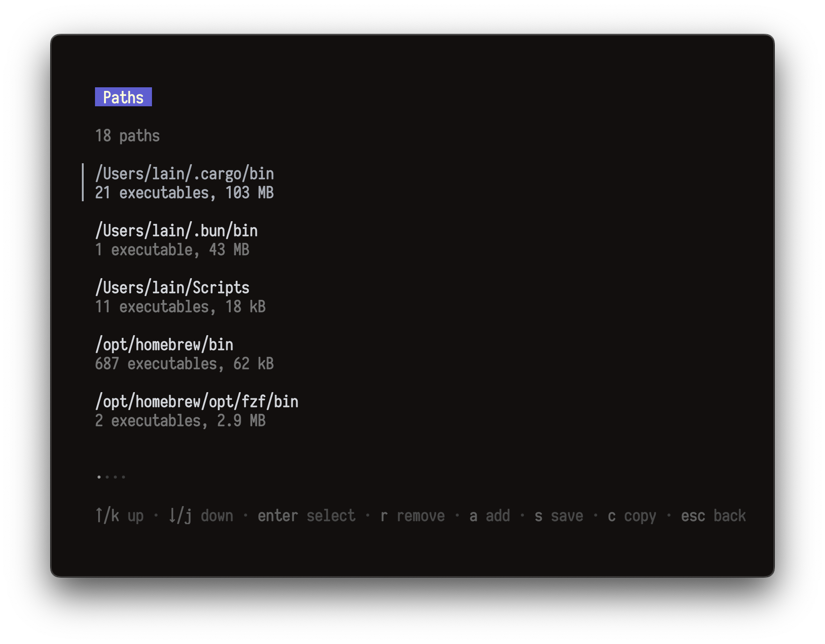Click the 'esc back' action hint
The height and width of the screenshot is (644, 825).
[713, 515]
